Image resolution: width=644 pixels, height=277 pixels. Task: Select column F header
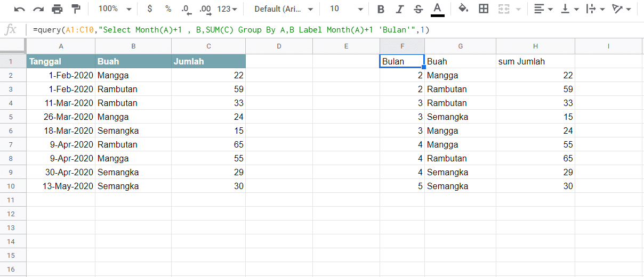coord(402,46)
